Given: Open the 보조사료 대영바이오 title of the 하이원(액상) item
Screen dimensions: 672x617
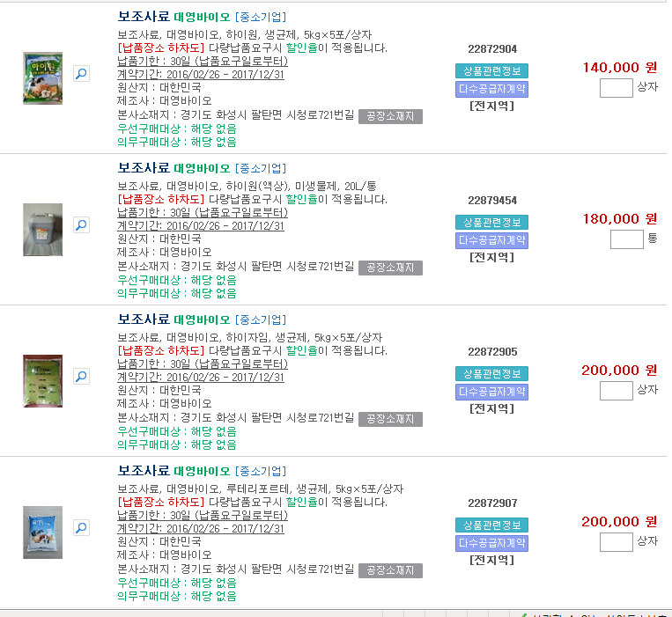Looking at the screenshot, I should tap(174, 168).
